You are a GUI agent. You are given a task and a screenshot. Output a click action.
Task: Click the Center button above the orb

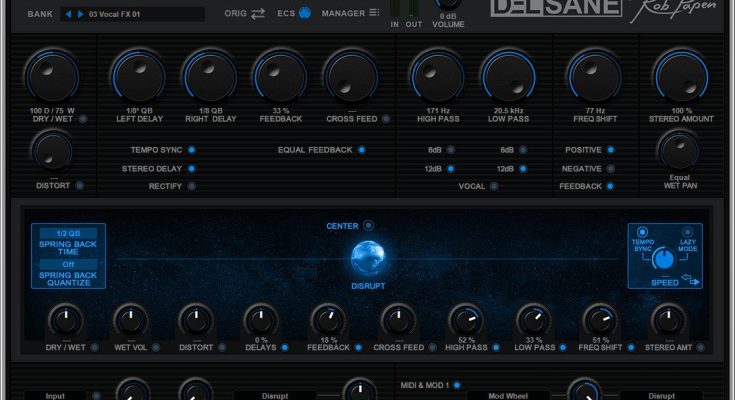pyautogui.click(x=368, y=226)
